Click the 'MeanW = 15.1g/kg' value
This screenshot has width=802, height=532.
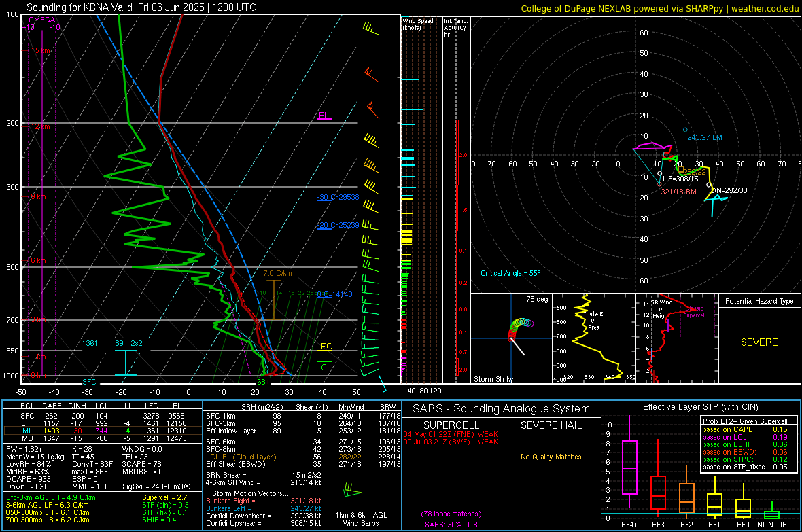35,457
